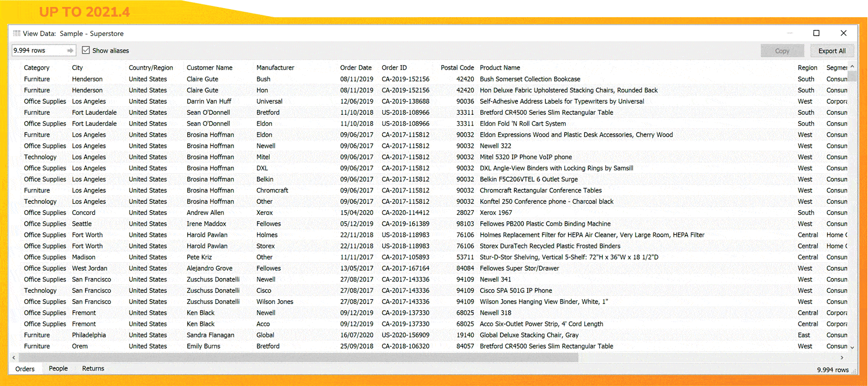
Task: Select the Orem city cell
Action: 80,346
